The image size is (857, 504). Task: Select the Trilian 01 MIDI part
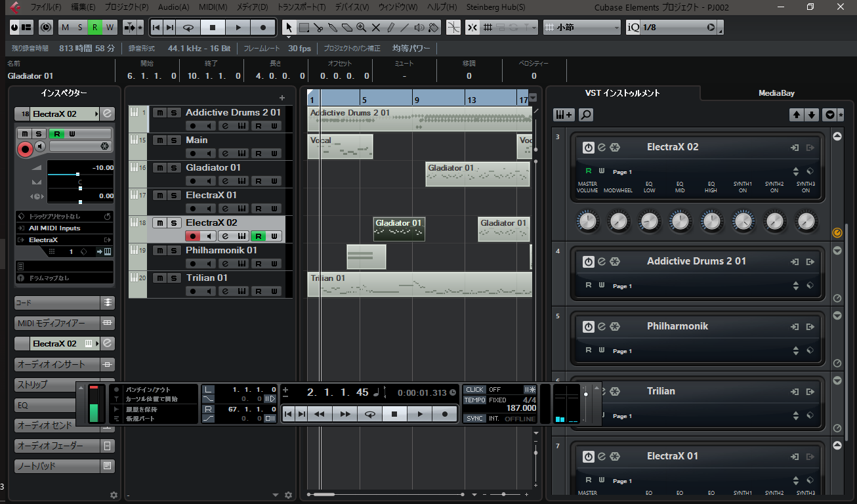click(420, 285)
